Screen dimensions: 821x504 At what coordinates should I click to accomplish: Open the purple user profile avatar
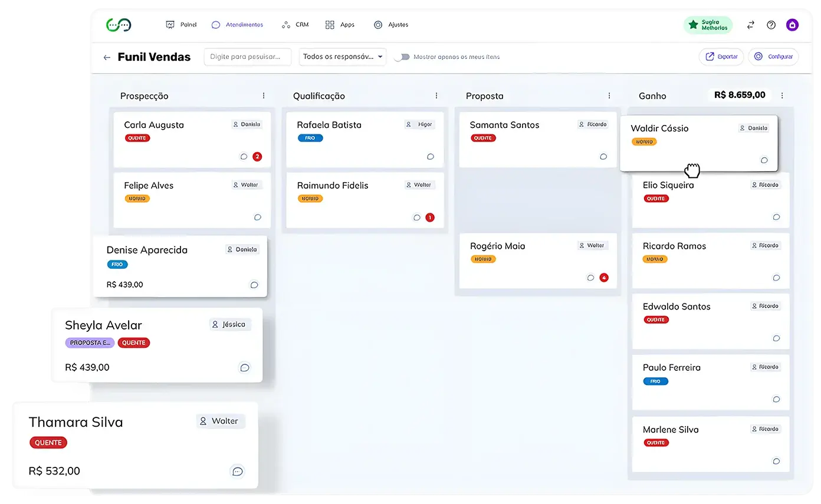(793, 25)
